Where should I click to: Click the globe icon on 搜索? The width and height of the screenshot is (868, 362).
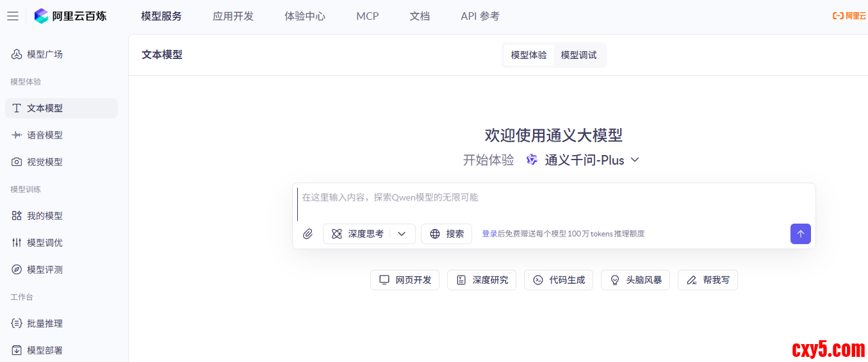tap(435, 234)
